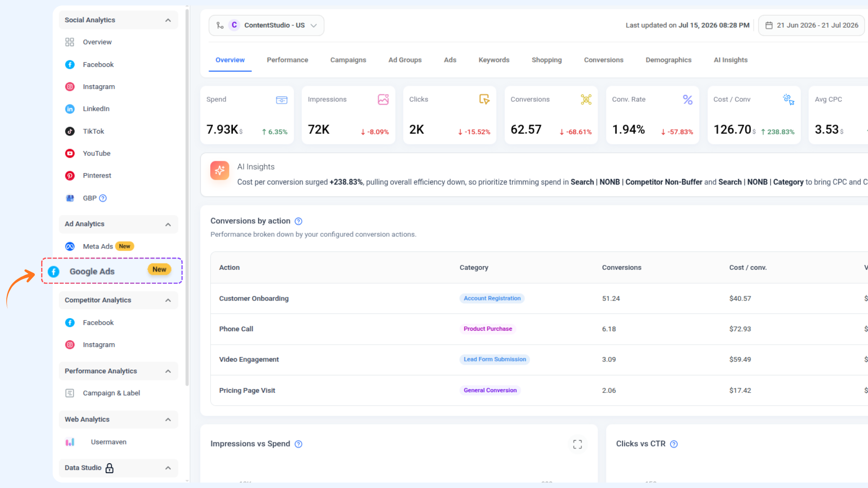The width and height of the screenshot is (868, 488).
Task: Switch to the Demographics tab
Action: point(668,60)
